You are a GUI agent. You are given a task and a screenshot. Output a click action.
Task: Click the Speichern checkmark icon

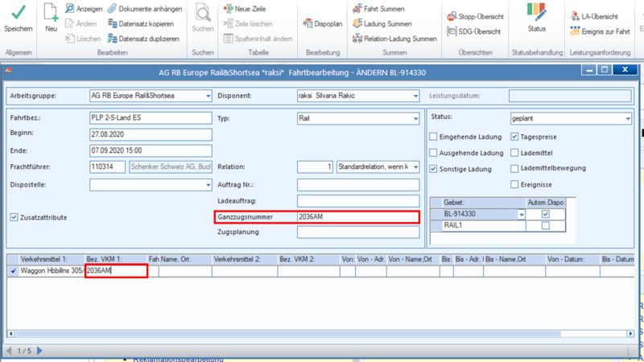(x=18, y=13)
